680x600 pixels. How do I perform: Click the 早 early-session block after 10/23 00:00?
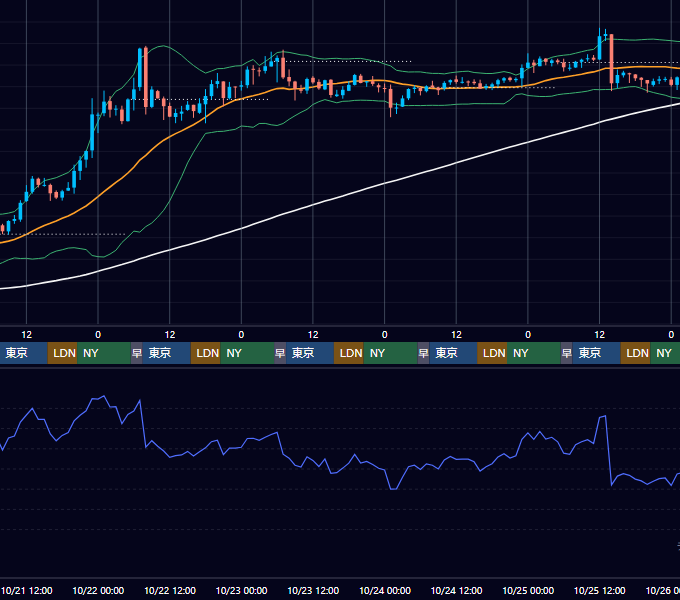(x=280, y=353)
